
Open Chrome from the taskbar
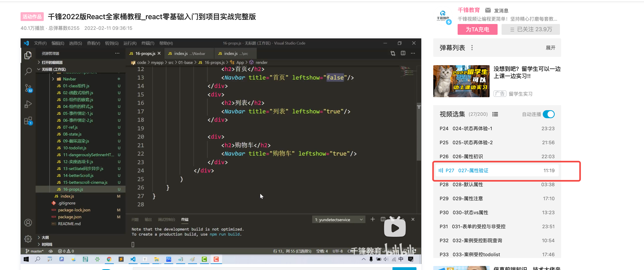[109, 259]
